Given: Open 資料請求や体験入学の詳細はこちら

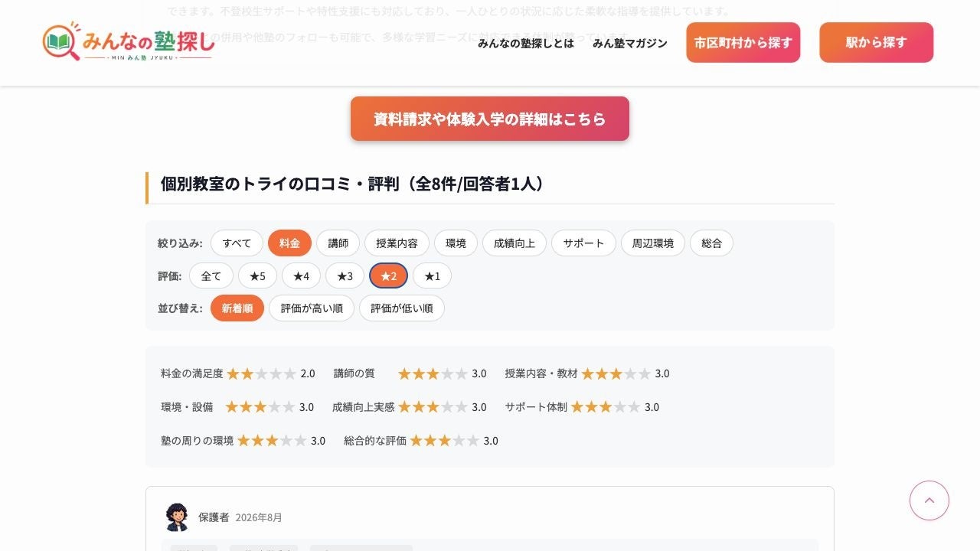Looking at the screenshot, I should pos(490,119).
